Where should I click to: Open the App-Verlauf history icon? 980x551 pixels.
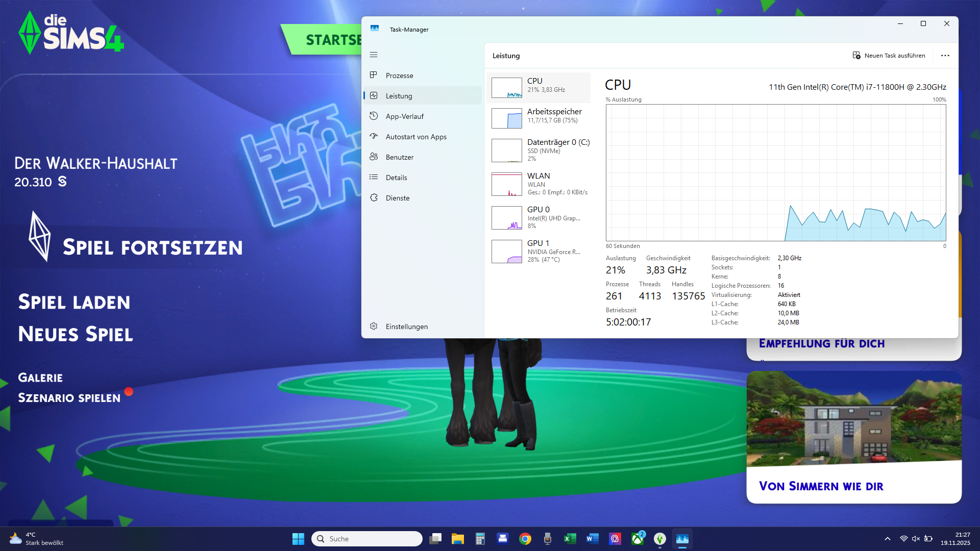tap(374, 116)
